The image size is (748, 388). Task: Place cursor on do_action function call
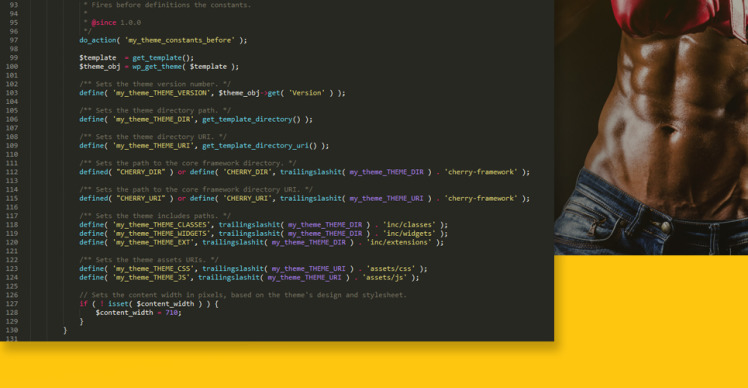click(98, 40)
